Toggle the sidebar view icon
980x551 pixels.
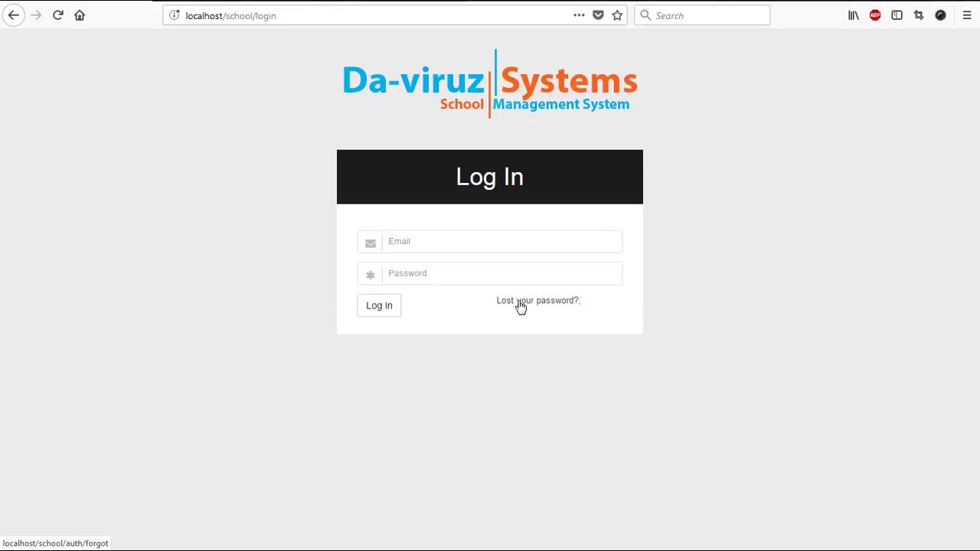point(897,15)
